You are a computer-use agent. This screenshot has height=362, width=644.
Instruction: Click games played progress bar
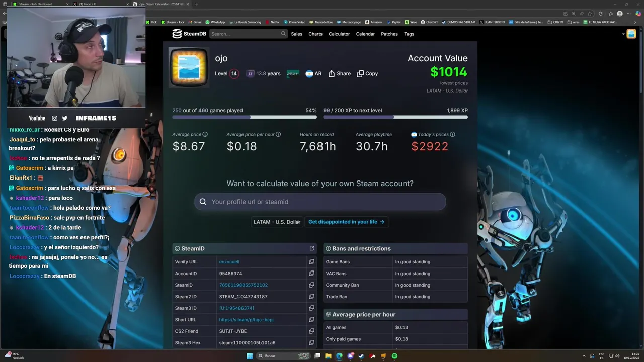245,117
